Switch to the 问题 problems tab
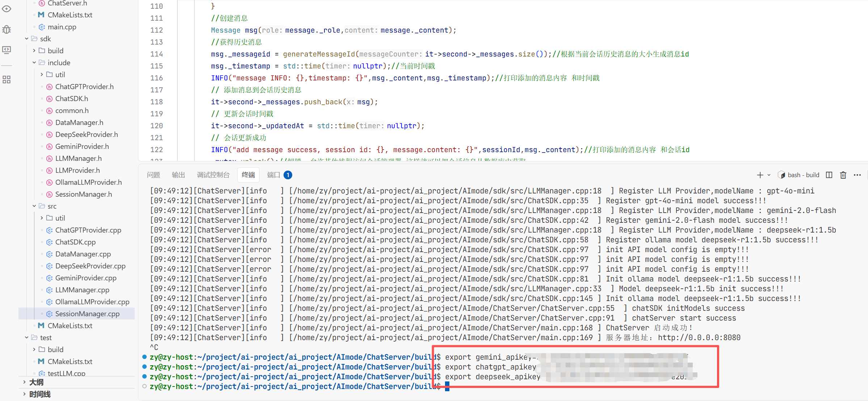Screen dimensions: 868x401 [154, 175]
